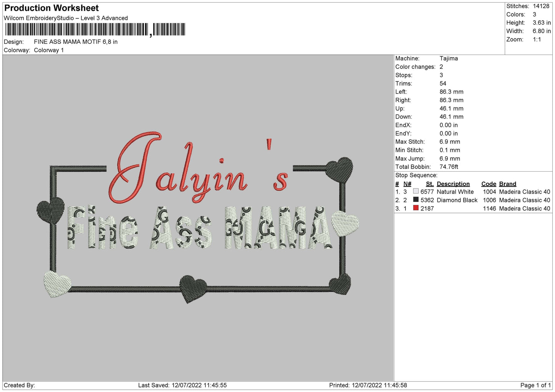
Task: Click the 'Stop Sequence:' heading
Action: (x=416, y=175)
